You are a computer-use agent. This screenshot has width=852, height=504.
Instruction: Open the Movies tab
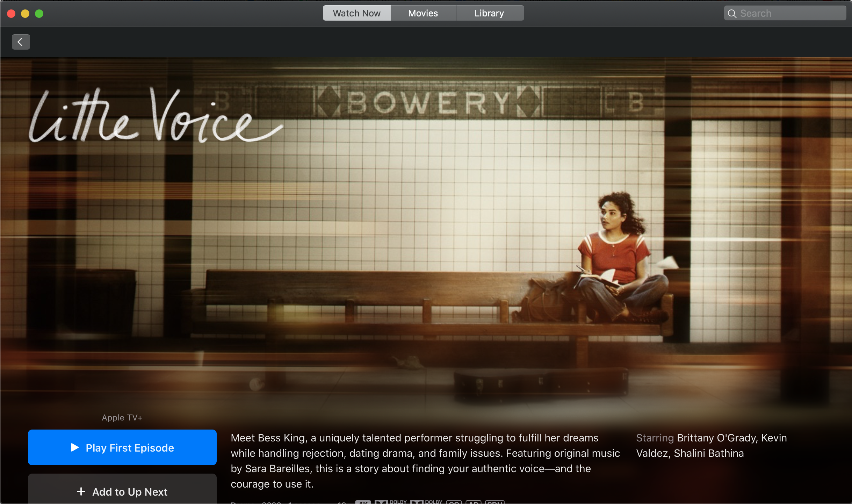click(423, 13)
